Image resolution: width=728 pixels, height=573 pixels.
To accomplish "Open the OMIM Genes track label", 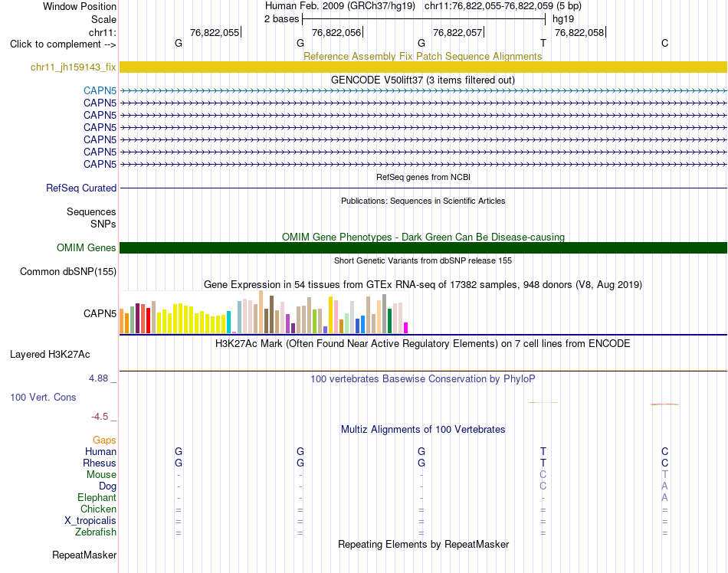I will 87,247.
